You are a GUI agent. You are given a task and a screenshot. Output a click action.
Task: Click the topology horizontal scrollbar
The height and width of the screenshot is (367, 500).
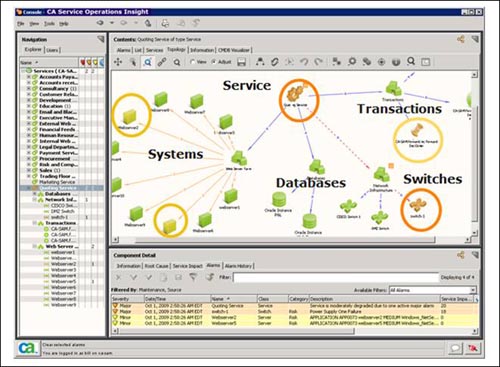pyautogui.click(x=284, y=239)
